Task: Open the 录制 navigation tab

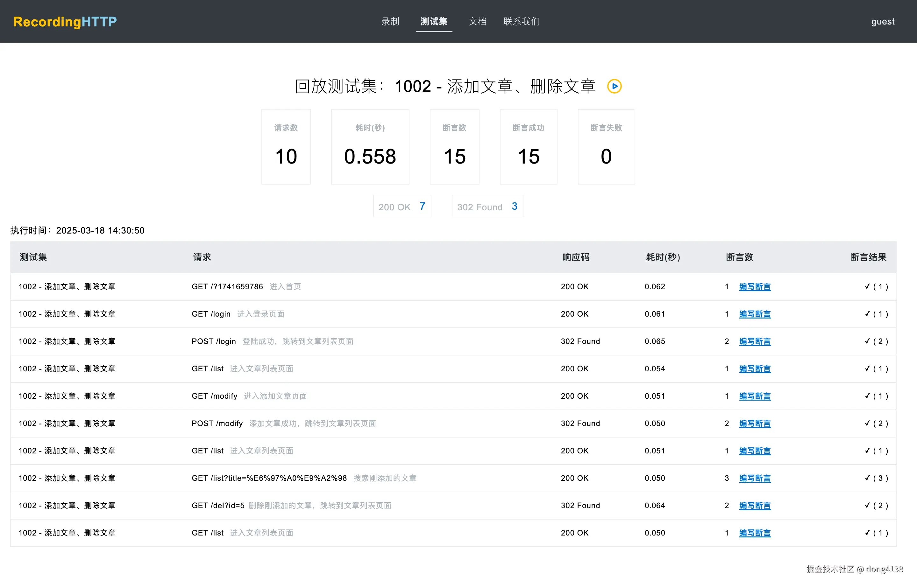Action: coord(390,21)
